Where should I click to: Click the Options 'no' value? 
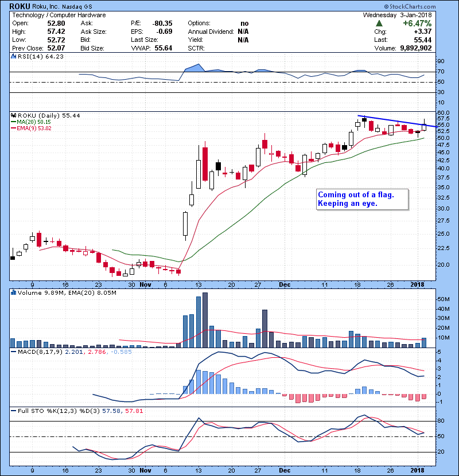coord(244,24)
